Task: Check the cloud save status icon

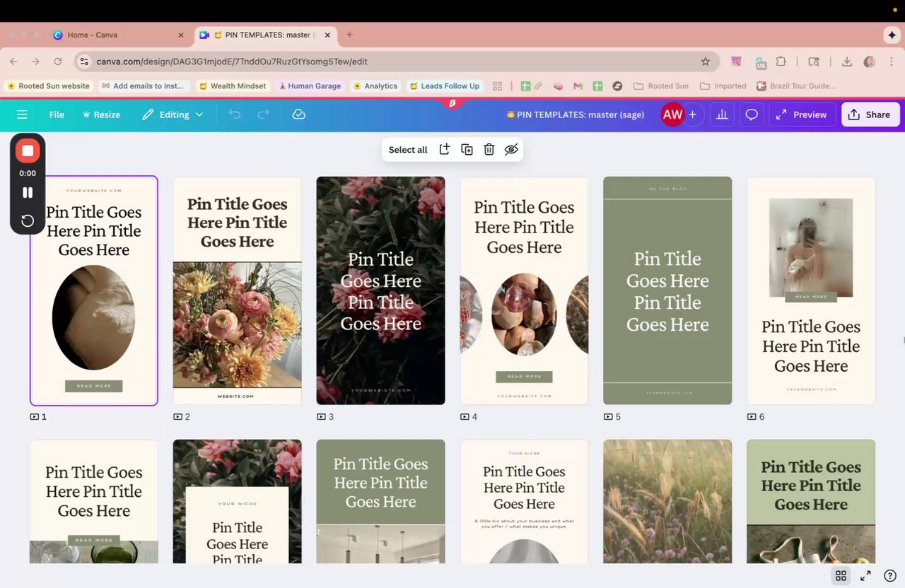Action: [x=299, y=114]
